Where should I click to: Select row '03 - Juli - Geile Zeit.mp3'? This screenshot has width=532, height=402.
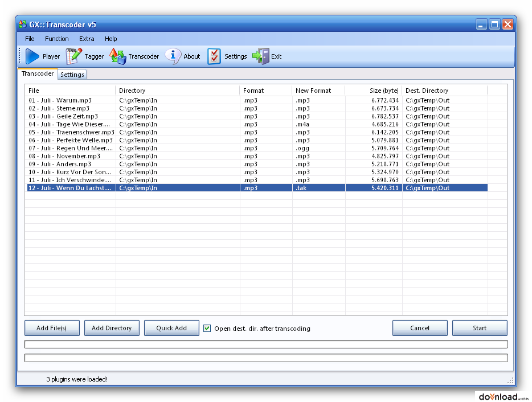point(257,116)
